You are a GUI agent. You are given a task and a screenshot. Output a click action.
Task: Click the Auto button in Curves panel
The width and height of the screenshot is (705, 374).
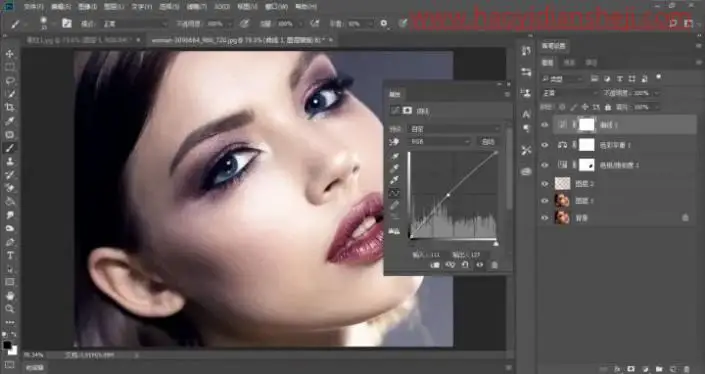tap(488, 142)
